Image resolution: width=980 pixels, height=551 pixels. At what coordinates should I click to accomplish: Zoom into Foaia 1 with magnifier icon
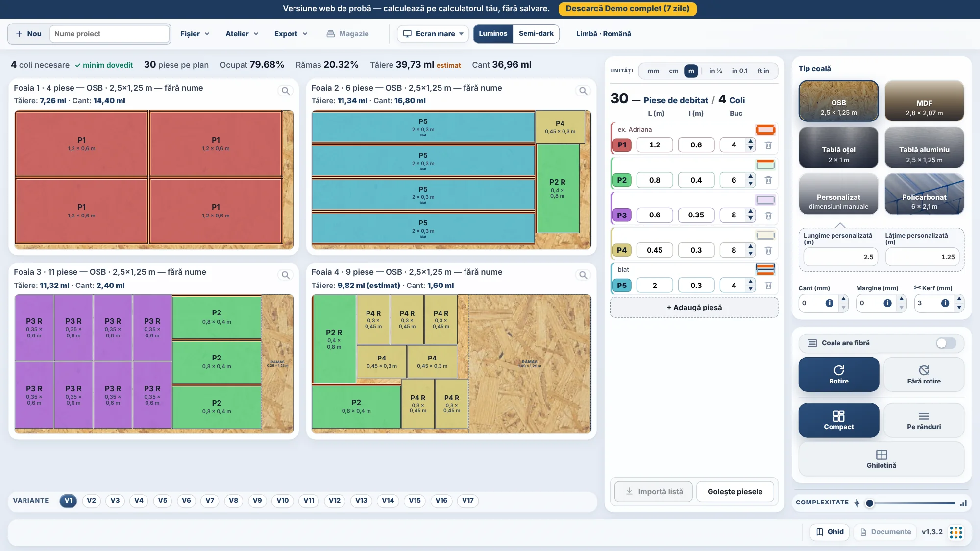(x=285, y=91)
